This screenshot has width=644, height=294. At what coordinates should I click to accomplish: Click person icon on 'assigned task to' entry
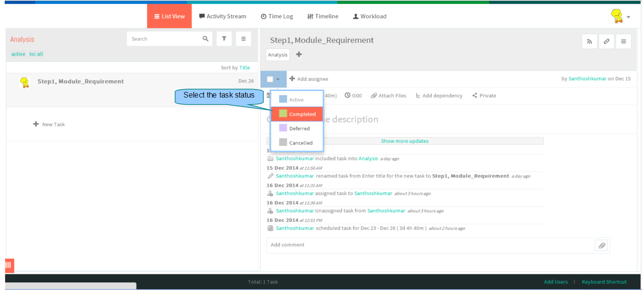[270, 193]
